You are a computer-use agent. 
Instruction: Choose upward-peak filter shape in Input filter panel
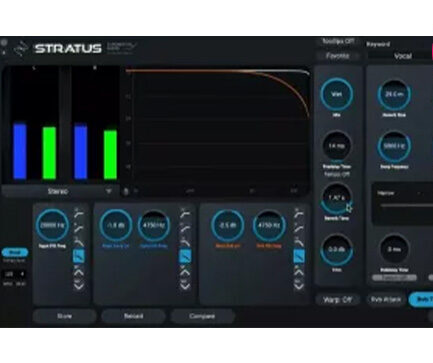point(79,272)
